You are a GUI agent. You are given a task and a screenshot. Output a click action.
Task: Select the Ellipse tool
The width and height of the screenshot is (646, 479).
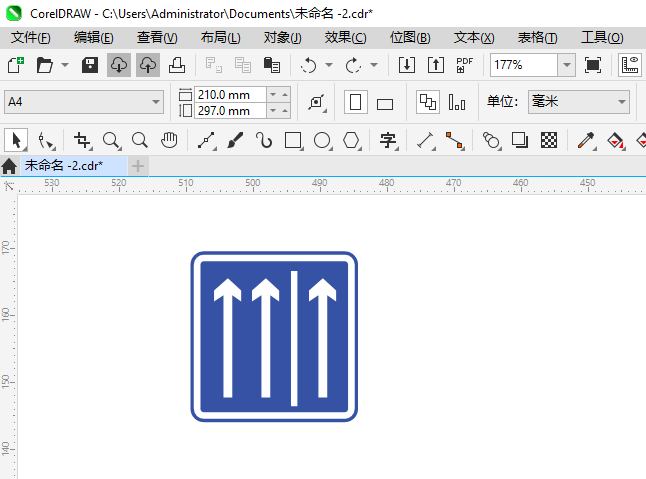(x=323, y=140)
